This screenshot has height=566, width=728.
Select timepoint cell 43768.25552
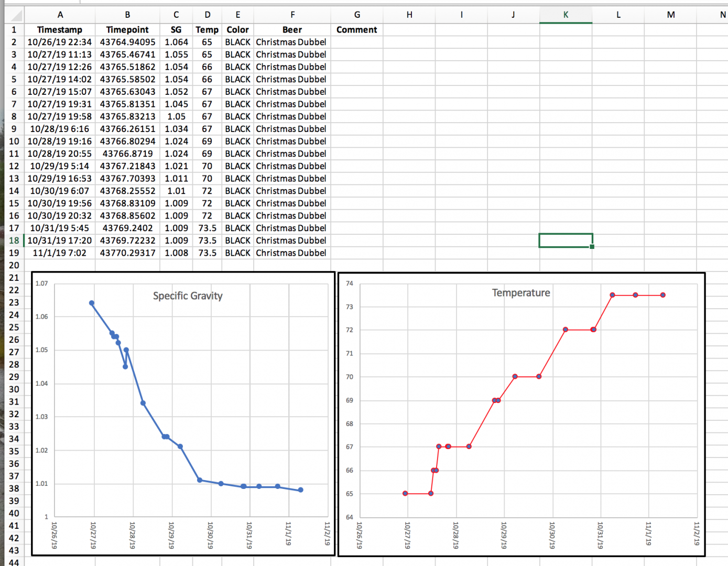[x=127, y=191]
